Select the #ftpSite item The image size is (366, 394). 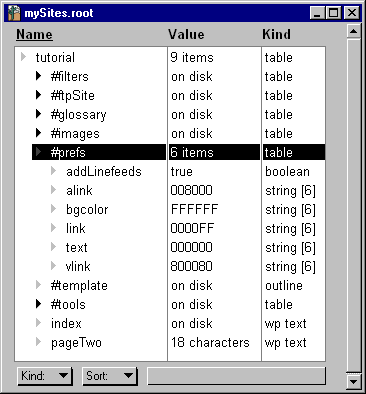pos(73,95)
